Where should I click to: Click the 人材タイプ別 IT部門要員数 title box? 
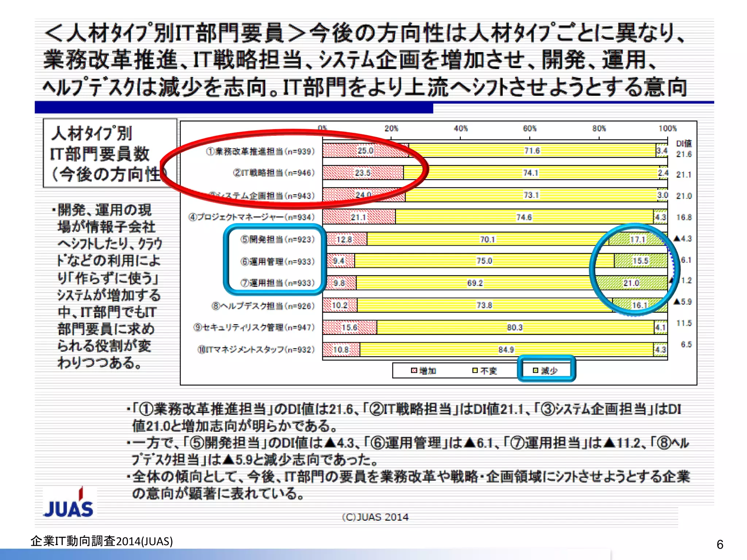pyautogui.click(x=110, y=153)
